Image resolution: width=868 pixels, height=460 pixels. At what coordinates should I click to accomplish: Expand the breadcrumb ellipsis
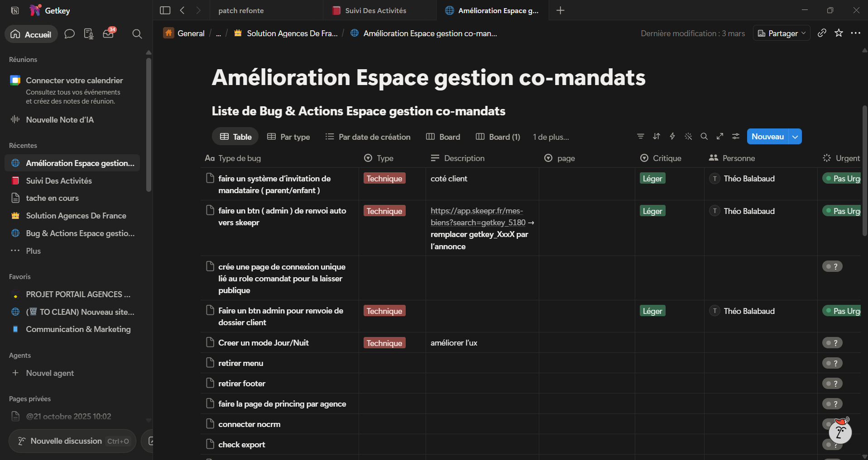click(x=218, y=33)
